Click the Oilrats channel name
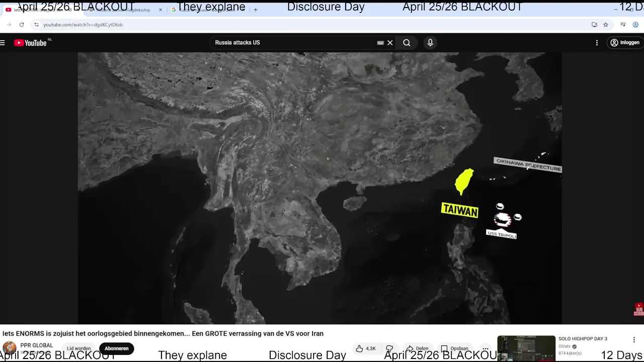 (566, 346)
